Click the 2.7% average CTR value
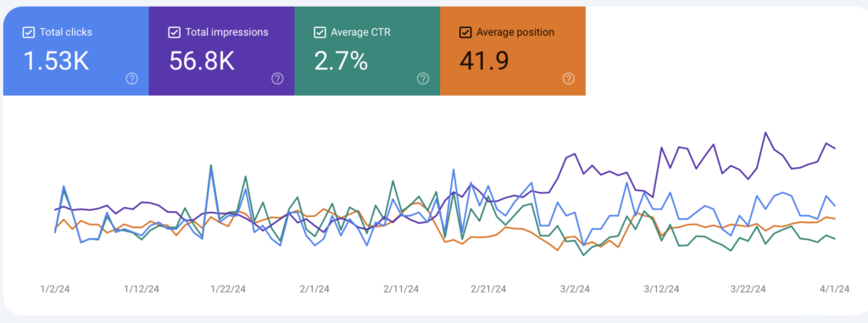 (341, 61)
